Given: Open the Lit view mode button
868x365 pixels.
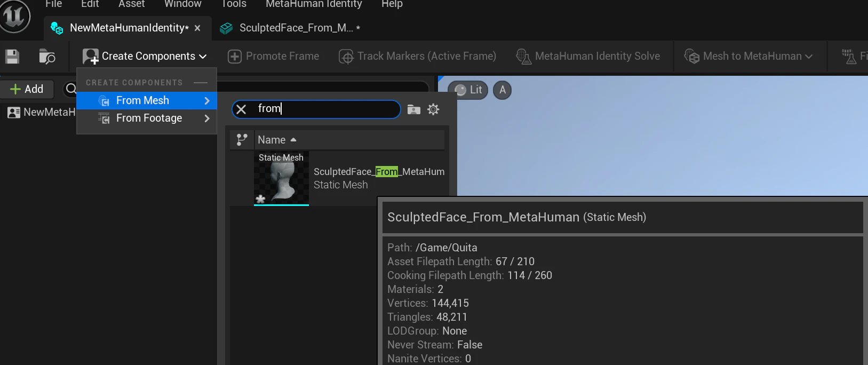Looking at the screenshot, I should (468, 90).
